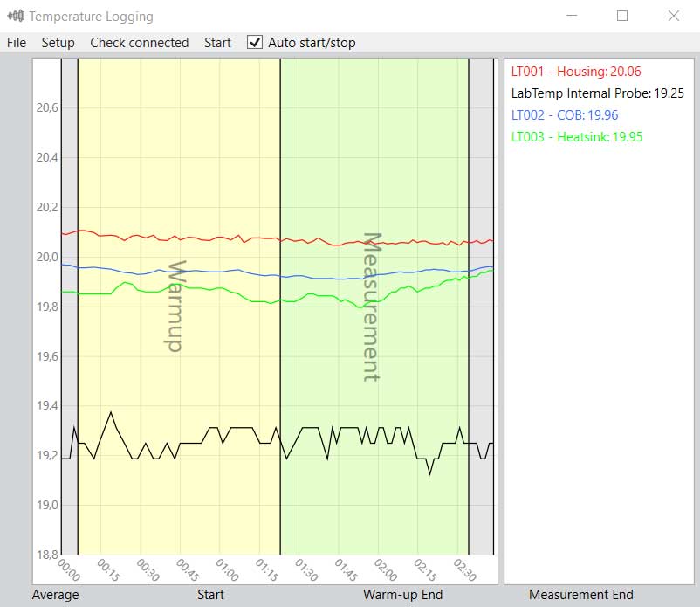
Task: Click the vertical line where Warmup begins
Action: tap(79, 307)
